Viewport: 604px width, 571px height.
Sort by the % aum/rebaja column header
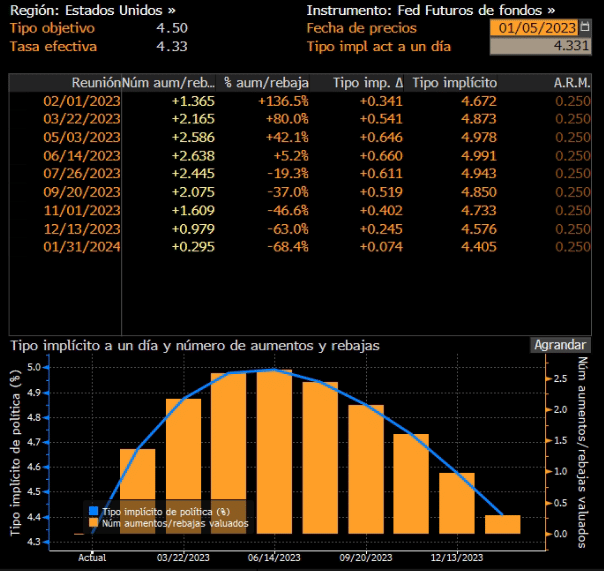[x=263, y=83]
